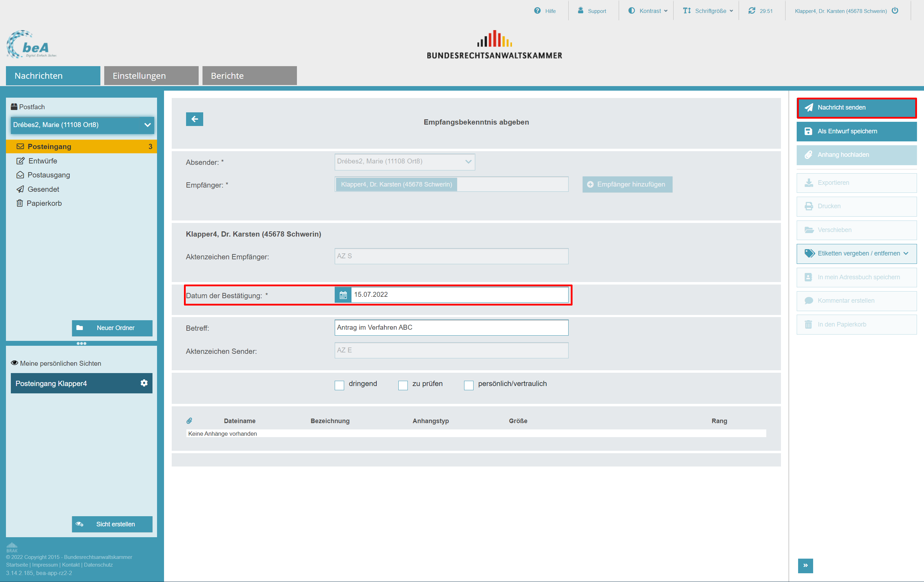Image resolution: width=924 pixels, height=582 pixels.
Task: Check the zu prüfen checkbox
Action: click(x=403, y=385)
